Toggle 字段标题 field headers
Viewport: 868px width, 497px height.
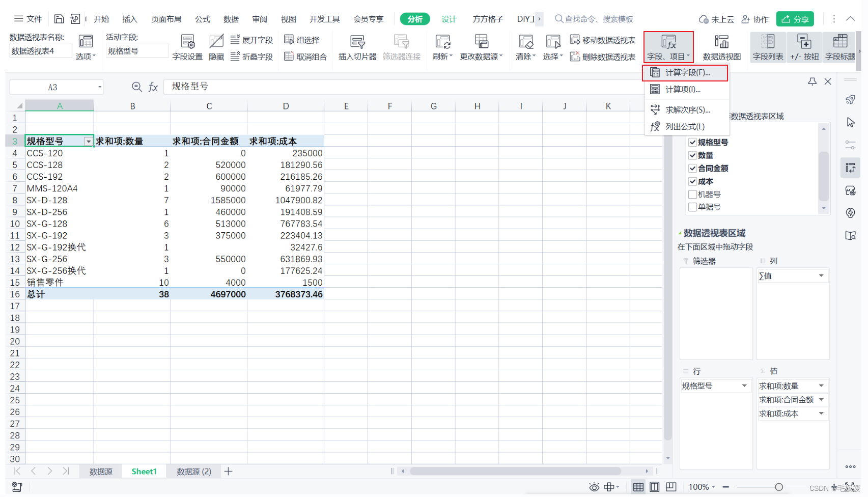click(840, 47)
